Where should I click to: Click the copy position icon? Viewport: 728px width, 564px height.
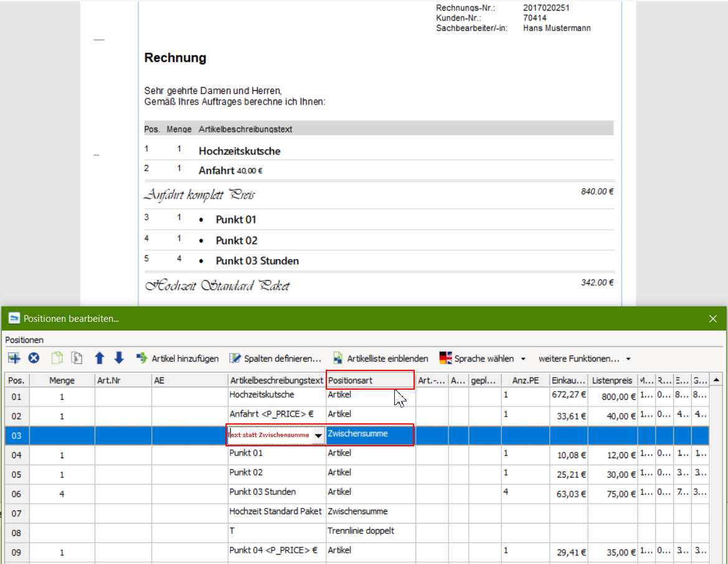57,358
